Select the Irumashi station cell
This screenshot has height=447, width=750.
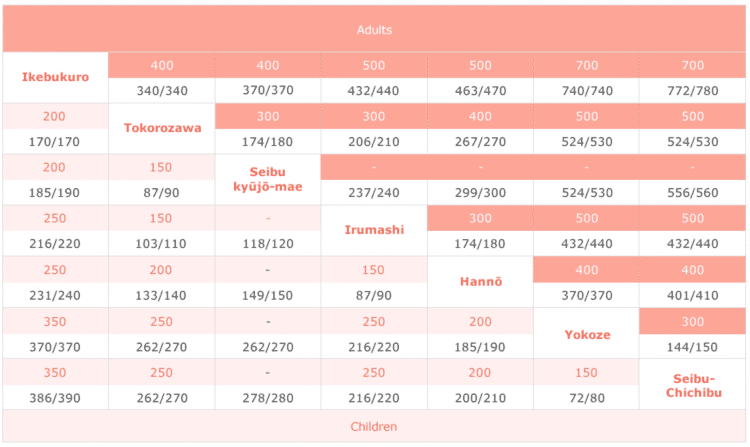[374, 230]
